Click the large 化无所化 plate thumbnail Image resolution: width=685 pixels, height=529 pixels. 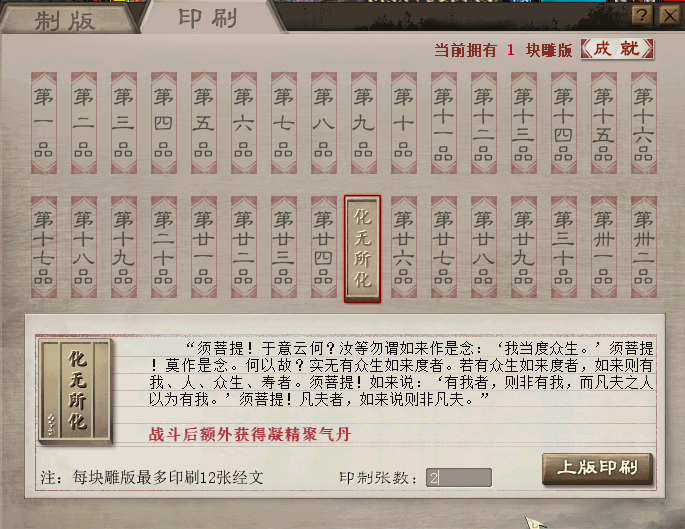(76, 391)
